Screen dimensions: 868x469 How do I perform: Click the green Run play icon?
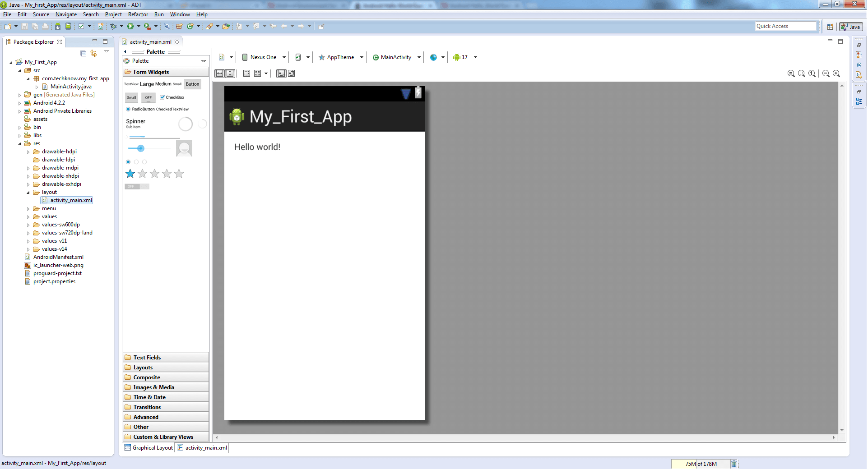click(x=130, y=26)
